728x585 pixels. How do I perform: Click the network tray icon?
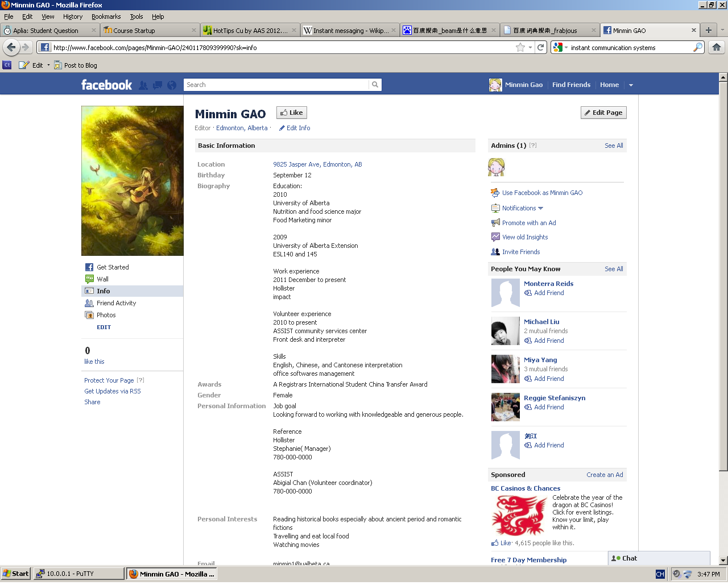click(x=688, y=574)
